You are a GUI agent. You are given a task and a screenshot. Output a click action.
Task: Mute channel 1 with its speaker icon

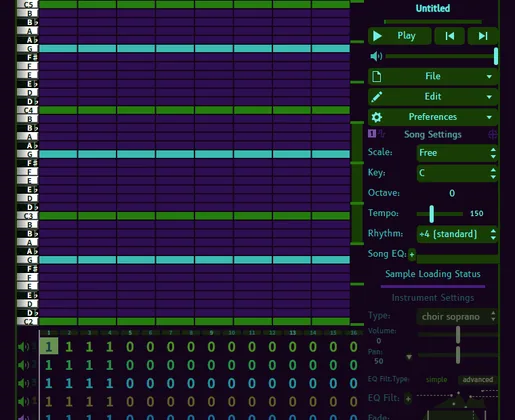click(23, 347)
